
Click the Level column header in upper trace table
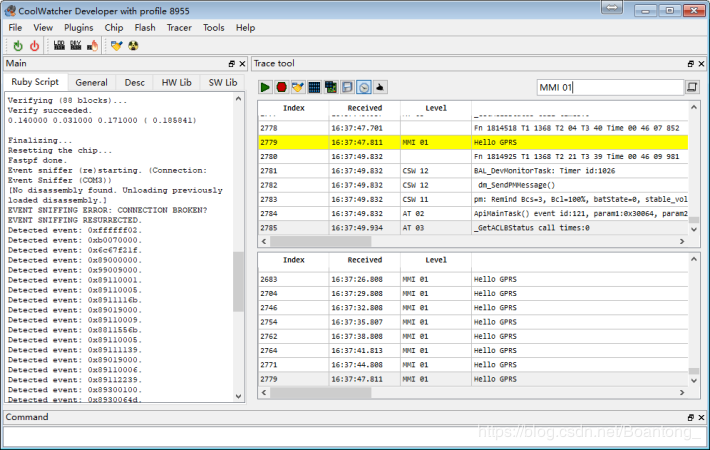tap(436, 108)
